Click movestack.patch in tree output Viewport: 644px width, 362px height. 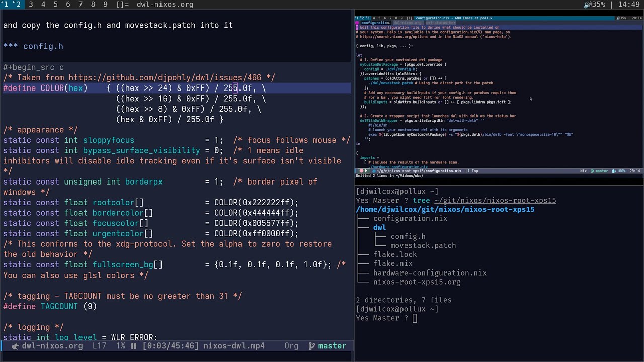[x=424, y=245]
